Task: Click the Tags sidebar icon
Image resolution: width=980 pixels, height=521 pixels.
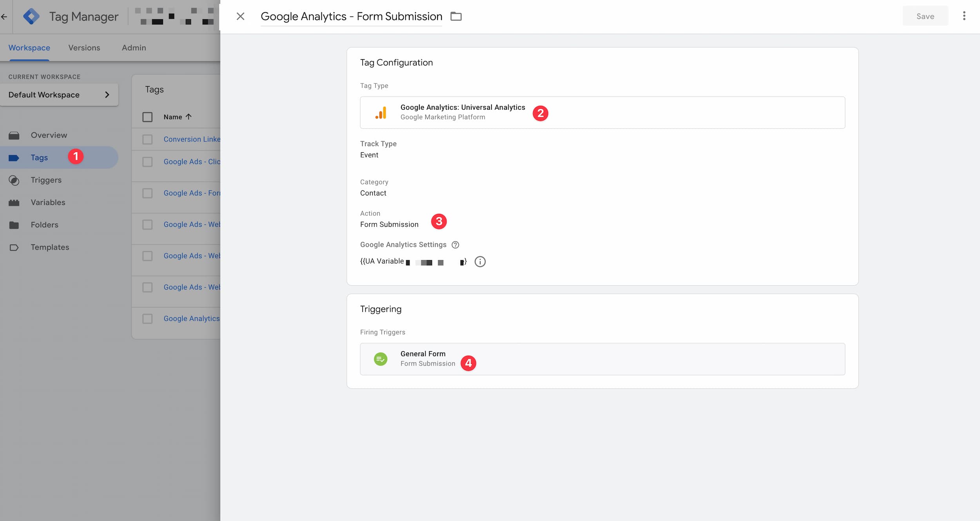Action: tap(14, 158)
